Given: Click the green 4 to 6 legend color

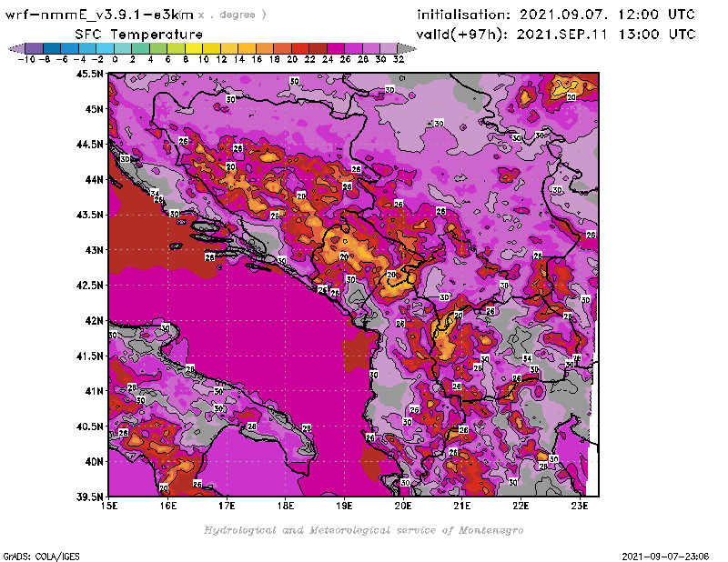Looking at the screenshot, I should coord(158,48).
